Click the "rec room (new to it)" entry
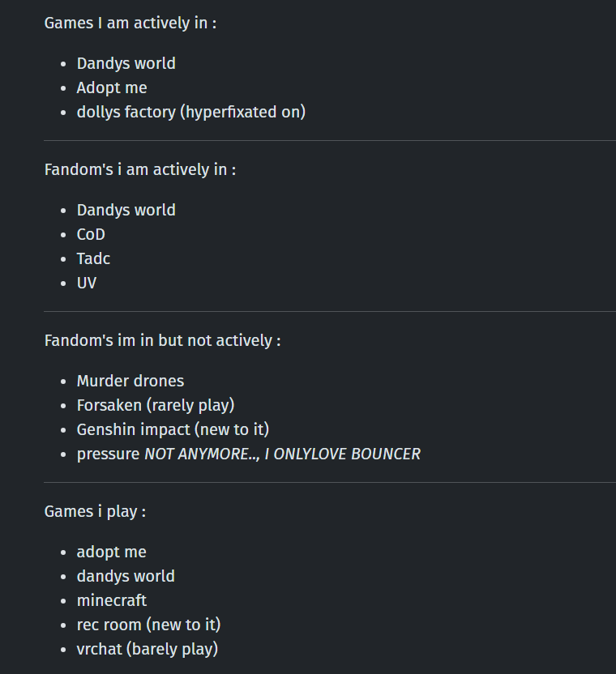The height and width of the screenshot is (674, 616). pyautogui.click(x=148, y=625)
